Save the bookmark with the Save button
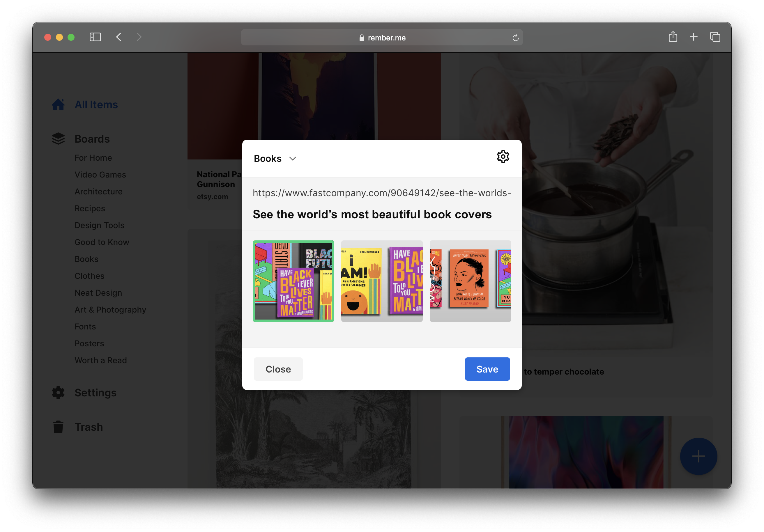This screenshot has height=532, width=764. 487,369
